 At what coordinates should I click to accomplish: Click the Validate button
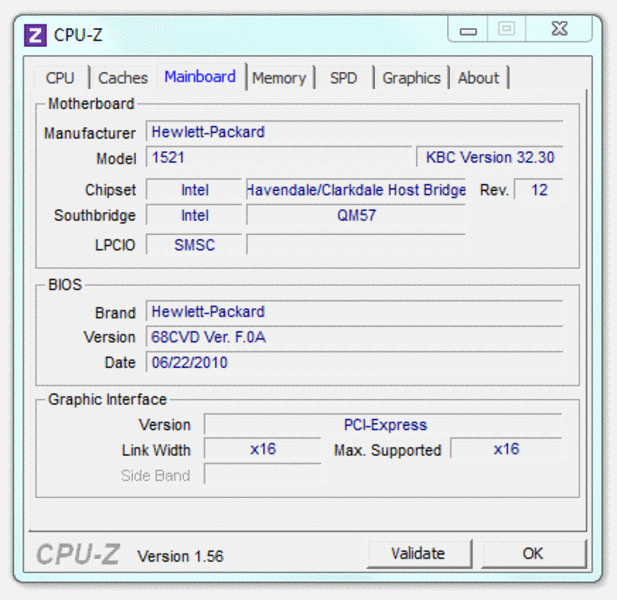tap(419, 554)
